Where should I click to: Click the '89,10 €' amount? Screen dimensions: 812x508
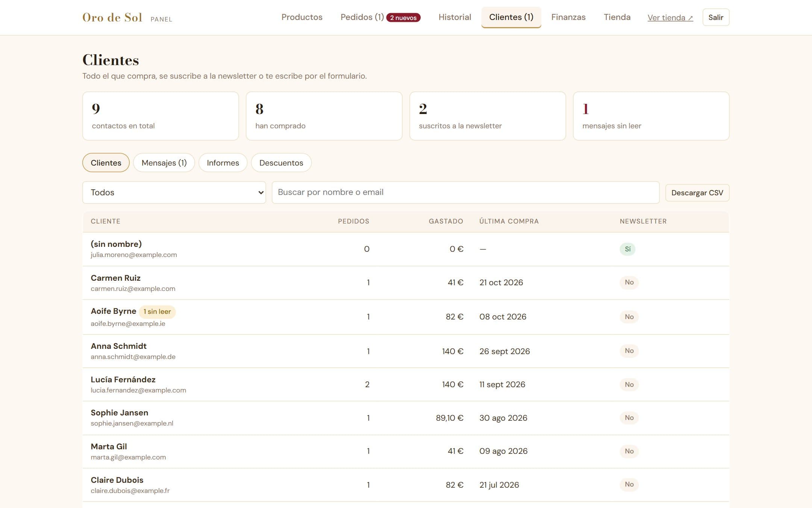pyautogui.click(x=450, y=418)
